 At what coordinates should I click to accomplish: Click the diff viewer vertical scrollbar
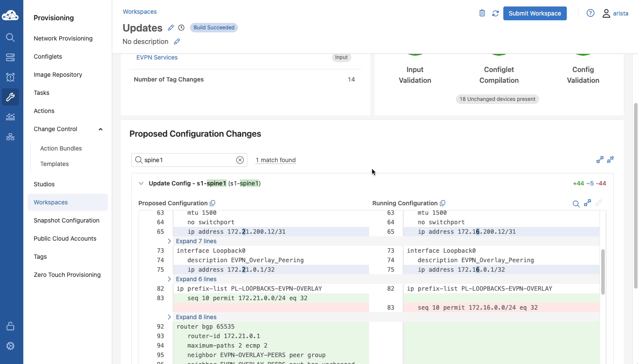coord(603,272)
